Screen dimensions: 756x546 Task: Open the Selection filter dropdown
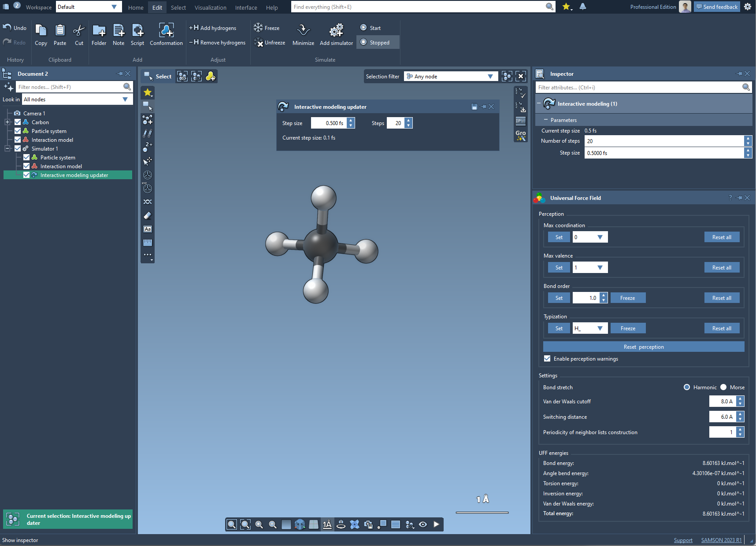point(490,76)
